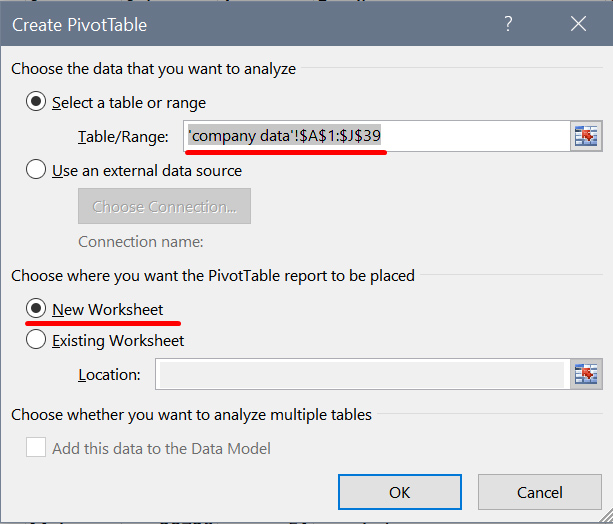Enable 'Add this data to the Data Model'
The width and height of the screenshot is (613, 524).
point(36,448)
